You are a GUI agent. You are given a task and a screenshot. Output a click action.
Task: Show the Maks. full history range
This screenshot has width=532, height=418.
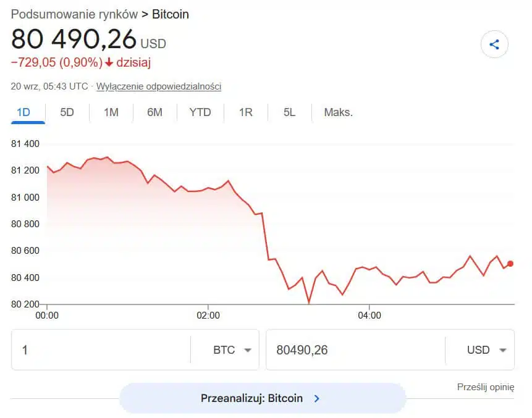pyautogui.click(x=338, y=112)
